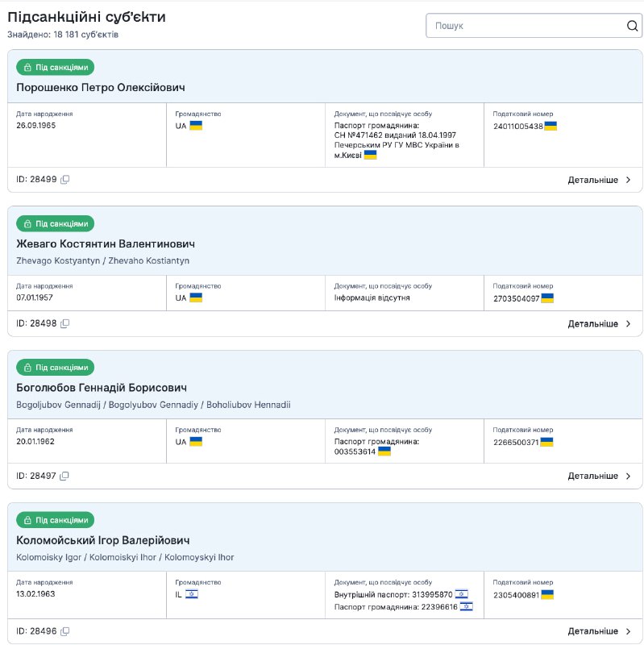Click the Ukraine flag beside Порошенко's citizenship UA

click(x=196, y=126)
